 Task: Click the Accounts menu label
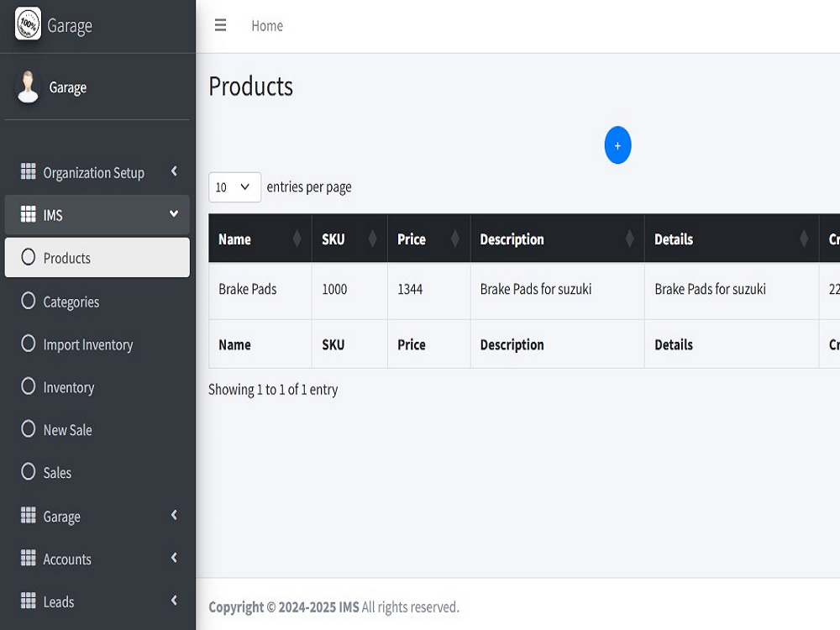(x=67, y=559)
